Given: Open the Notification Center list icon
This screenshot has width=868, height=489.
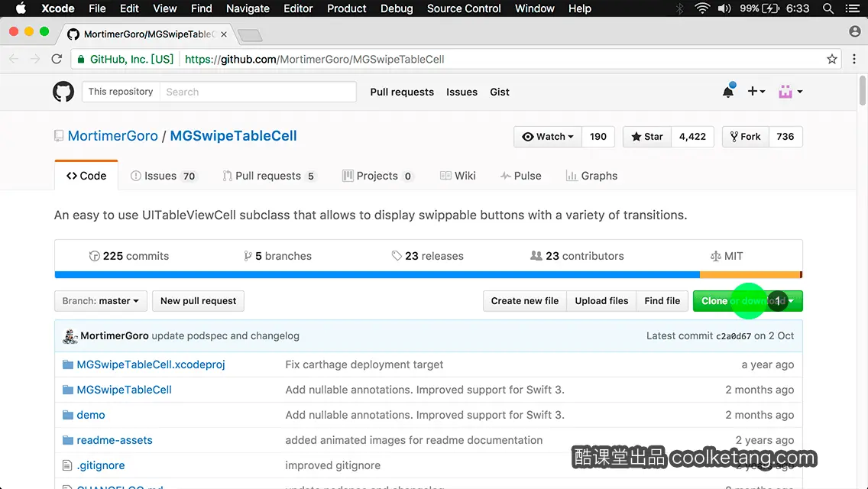Looking at the screenshot, I should point(853,8).
